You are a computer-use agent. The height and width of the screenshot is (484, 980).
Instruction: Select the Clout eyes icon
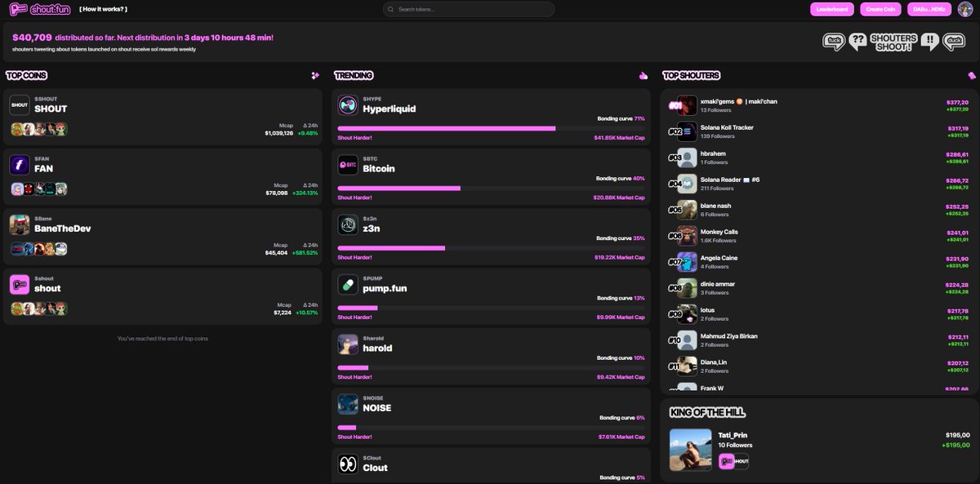348,464
